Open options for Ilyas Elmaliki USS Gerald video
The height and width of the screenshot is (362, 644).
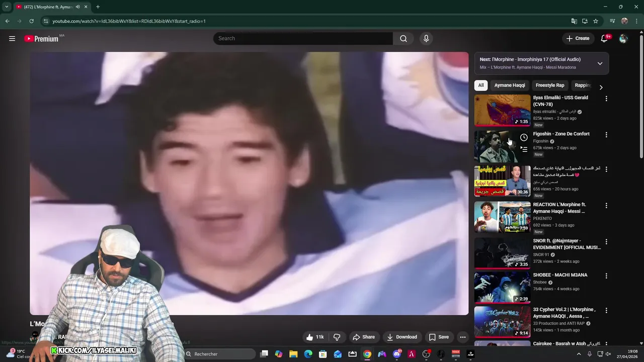coord(606,99)
